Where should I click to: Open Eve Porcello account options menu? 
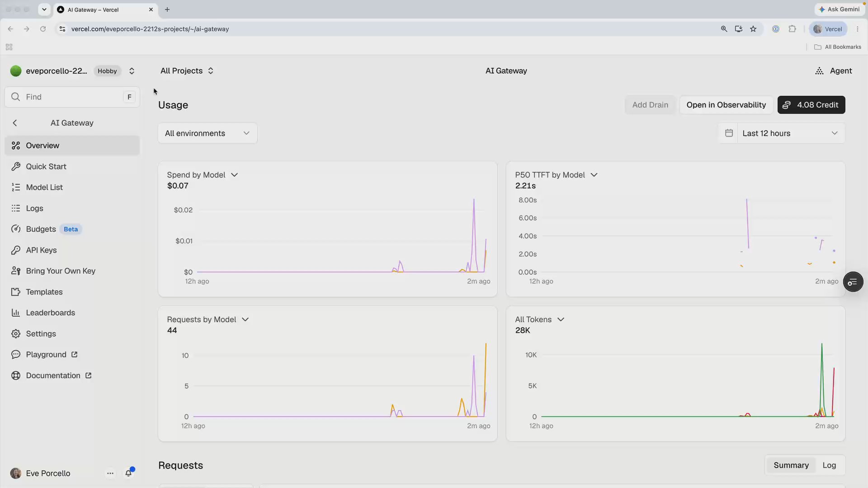point(110,473)
